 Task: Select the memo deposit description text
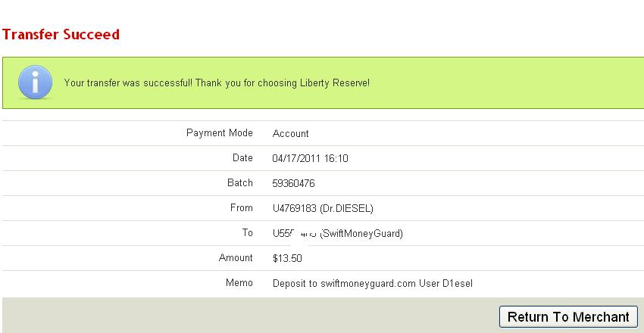coord(373,284)
